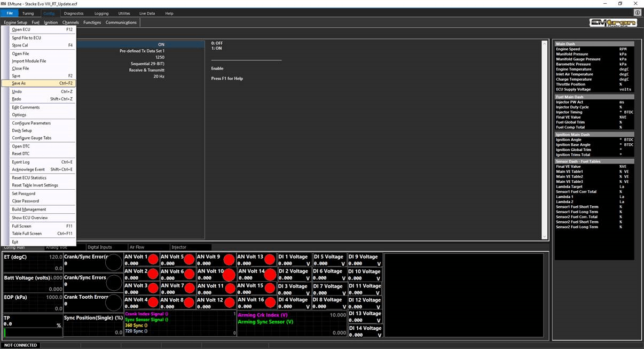This screenshot has height=349, width=644.
Task: Click the AN Volt 13 status indicator
Action: (269, 259)
